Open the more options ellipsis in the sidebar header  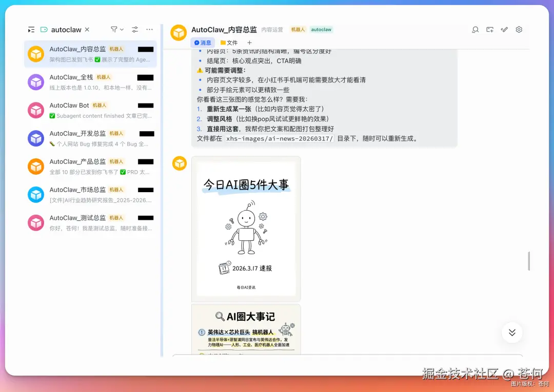click(x=149, y=29)
